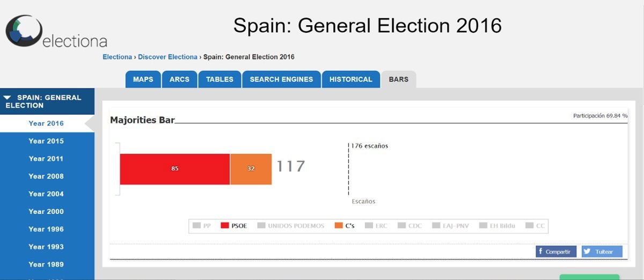Toggle PSOE party in legend
This screenshot has width=644, height=280.
[234, 226]
